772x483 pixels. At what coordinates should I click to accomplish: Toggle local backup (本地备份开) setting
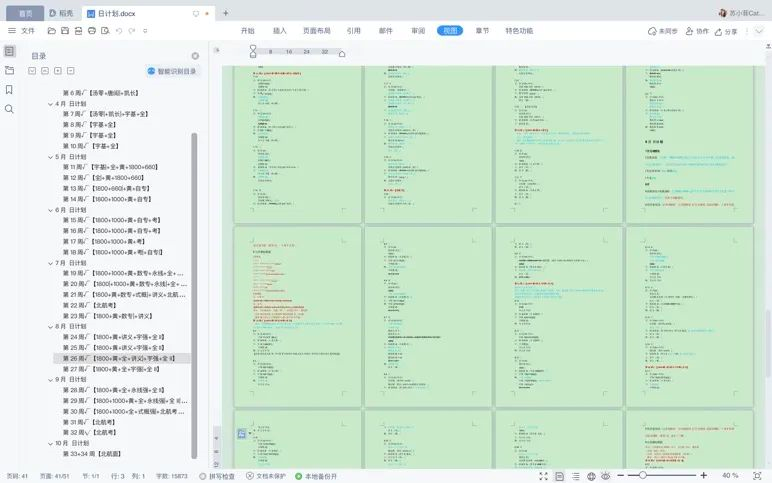(x=316, y=476)
